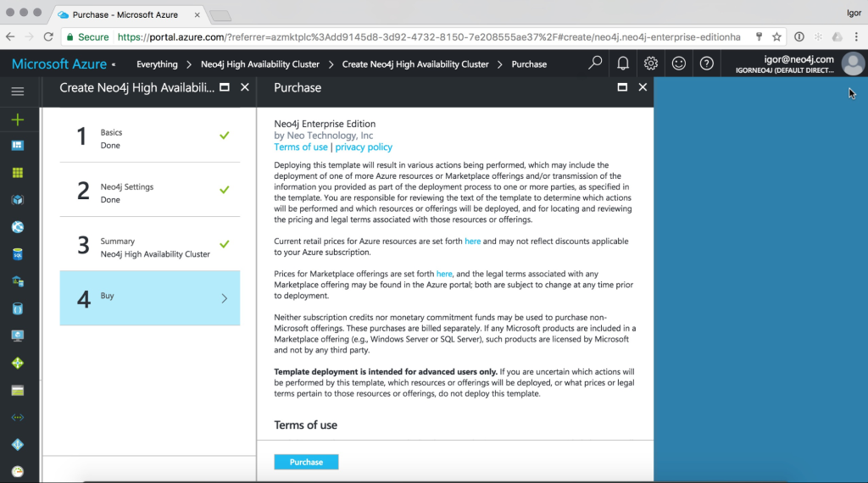
Task: Close the Purchase blade
Action: pos(643,87)
